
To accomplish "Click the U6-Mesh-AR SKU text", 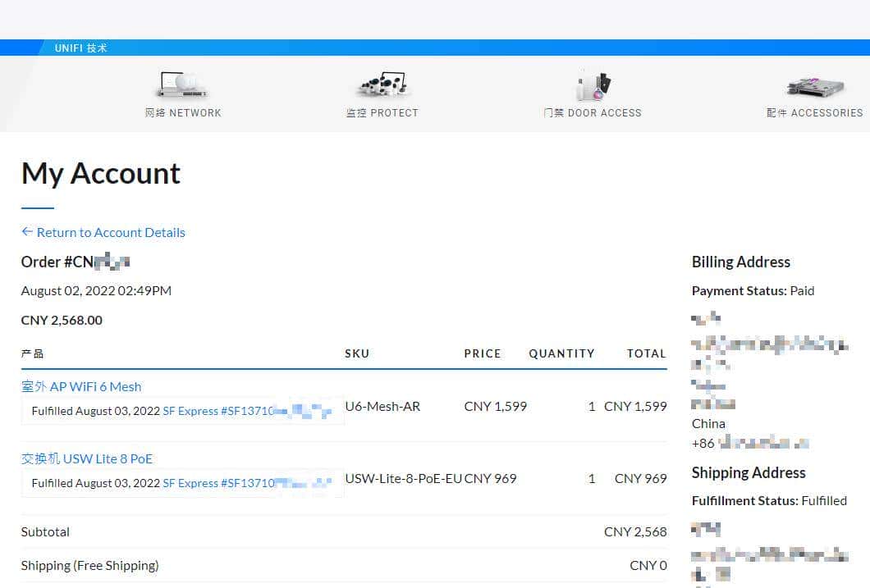I will [382, 406].
